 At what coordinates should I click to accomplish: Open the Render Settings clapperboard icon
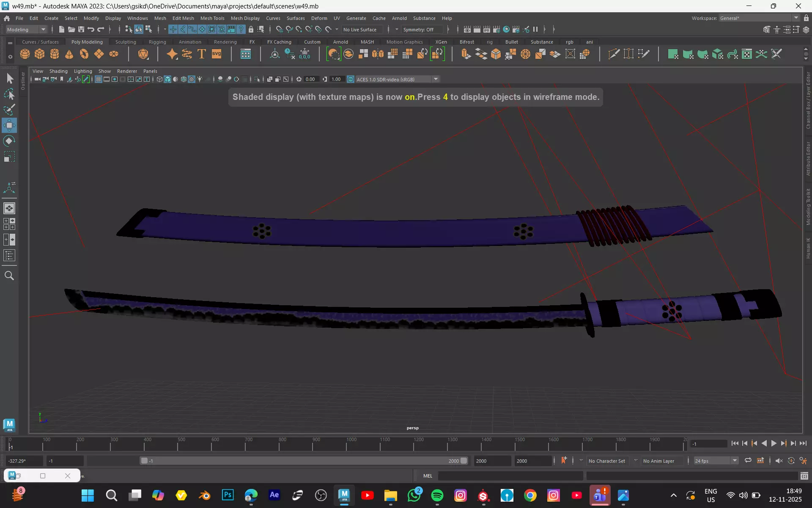pyautogui.click(x=497, y=29)
